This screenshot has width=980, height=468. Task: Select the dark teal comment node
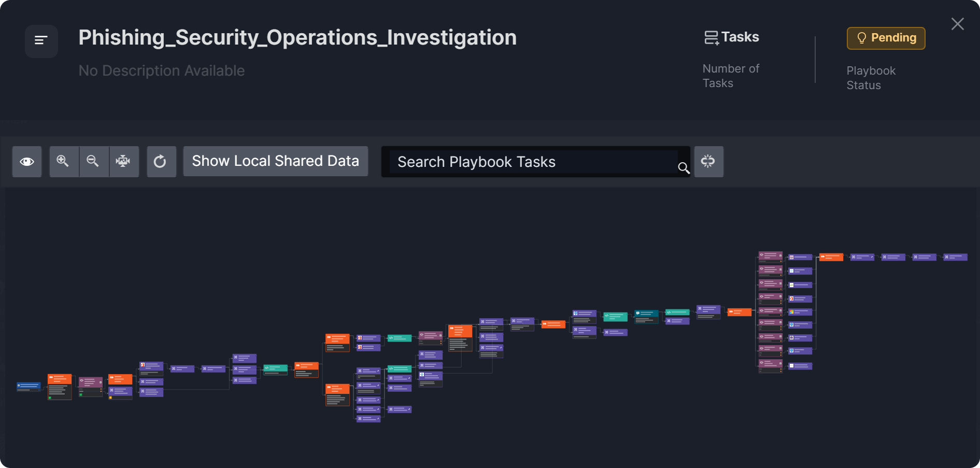[646, 314]
